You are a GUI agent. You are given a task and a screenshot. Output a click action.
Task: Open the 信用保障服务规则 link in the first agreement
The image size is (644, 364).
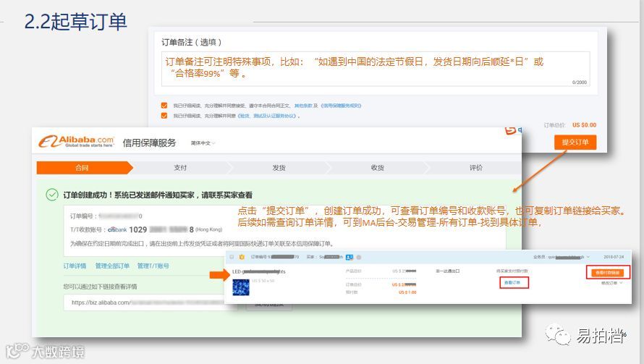pyautogui.click(x=341, y=106)
